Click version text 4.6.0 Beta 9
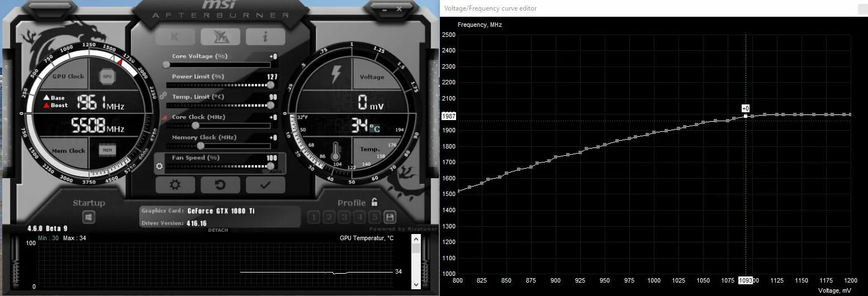This screenshot has width=868, height=296. click(48, 228)
